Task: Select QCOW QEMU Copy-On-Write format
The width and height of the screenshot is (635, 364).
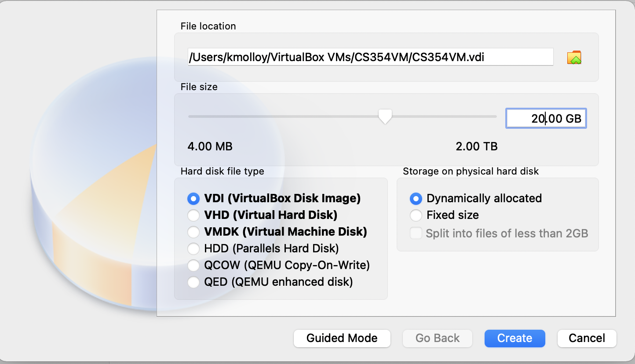Action: click(193, 265)
